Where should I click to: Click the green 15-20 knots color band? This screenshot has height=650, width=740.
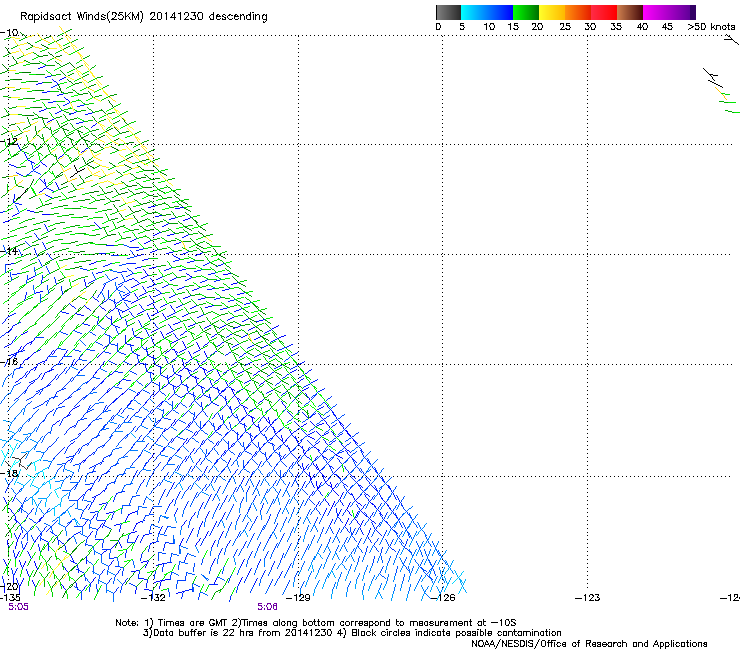[526, 12]
